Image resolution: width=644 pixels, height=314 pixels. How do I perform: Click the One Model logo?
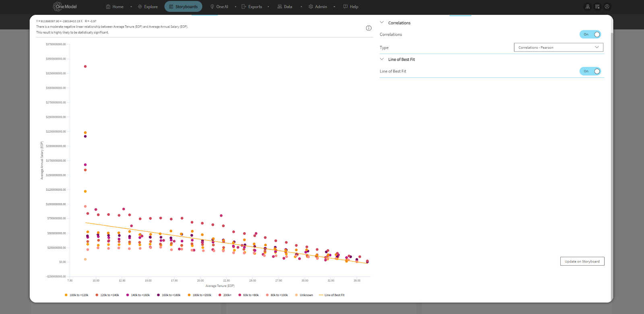coord(65,6)
